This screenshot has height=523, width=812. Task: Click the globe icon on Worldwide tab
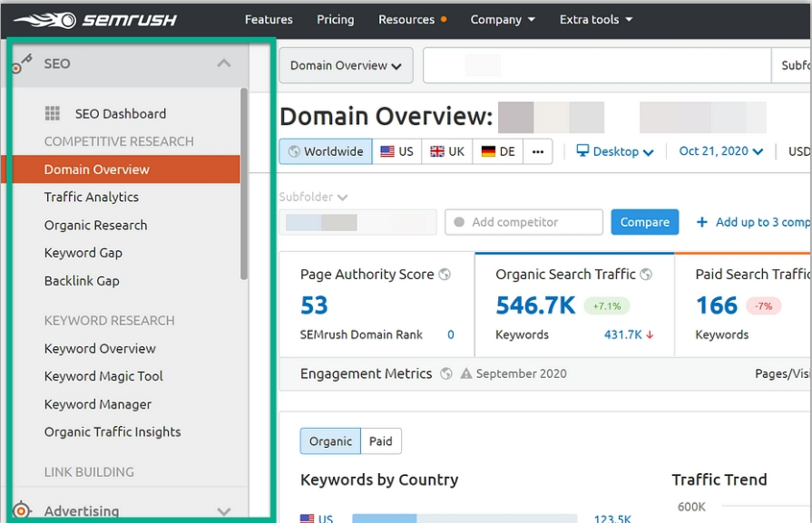click(x=294, y=151)
